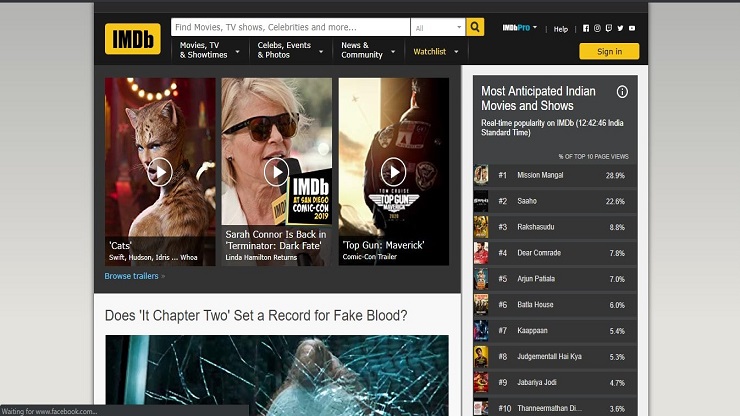Image resolution: width=740 pixels, height=416 pixels.
Task: Click Jabariya Jodi poster thumbnail
Action: click(481, 382)
